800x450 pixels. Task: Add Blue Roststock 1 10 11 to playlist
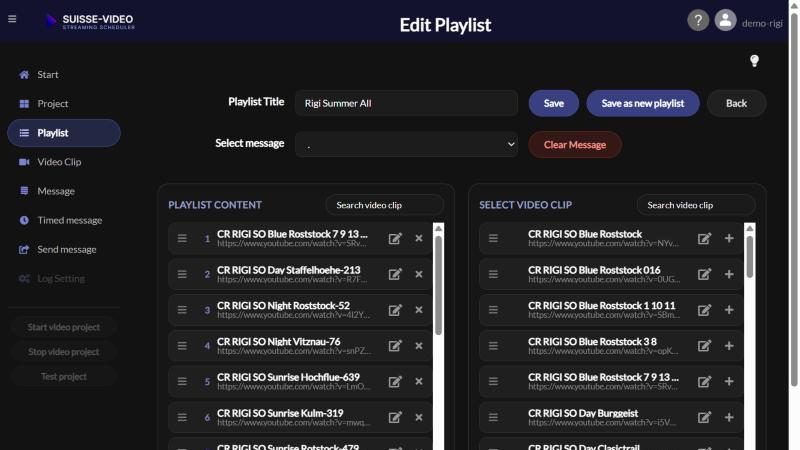point(729,310)
